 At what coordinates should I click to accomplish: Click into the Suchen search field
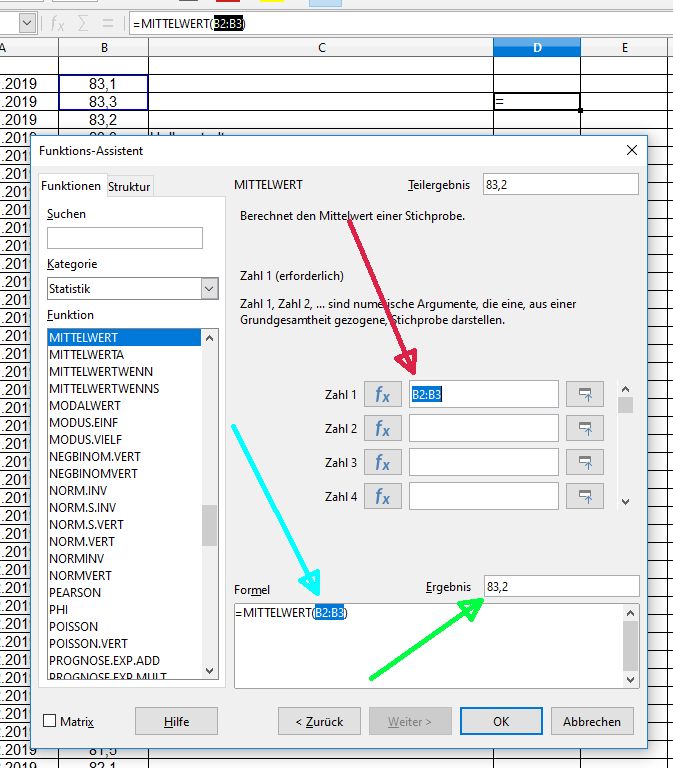125,238
